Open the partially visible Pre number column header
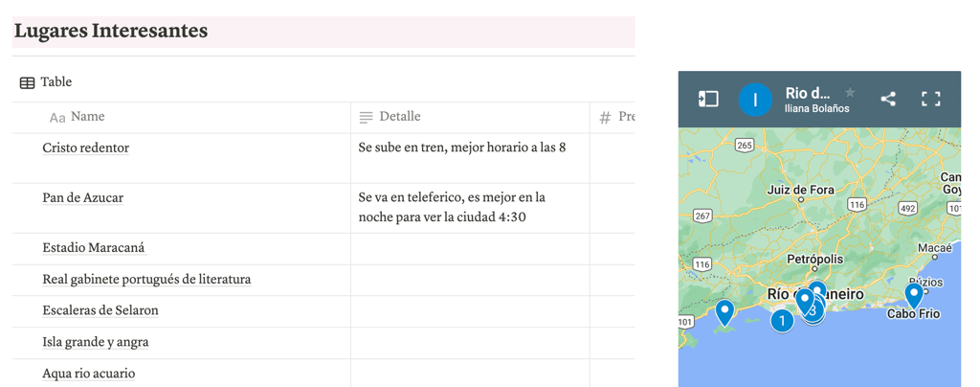Screen dimensions: 980x387 [612, 117]
